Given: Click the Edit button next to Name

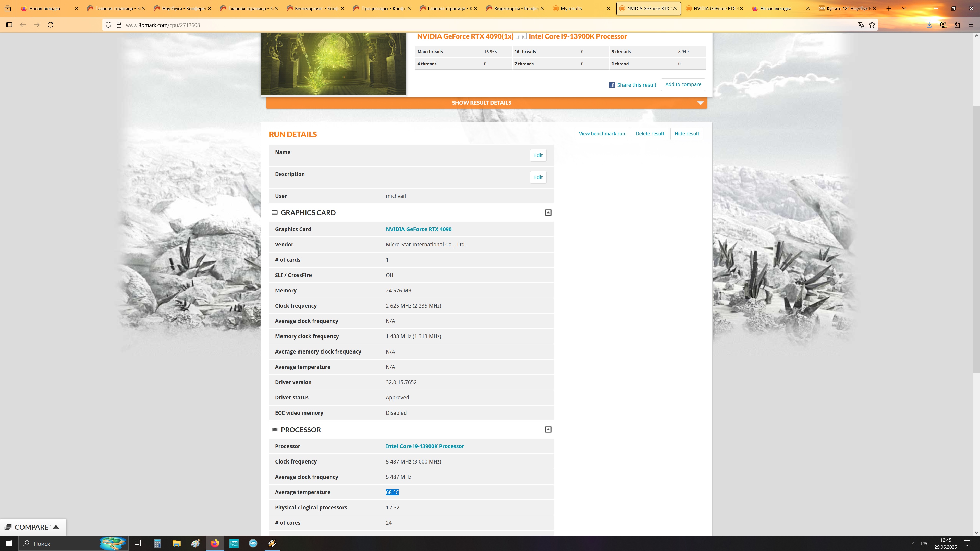Looking at the screenshot, I should coord(538,155).
